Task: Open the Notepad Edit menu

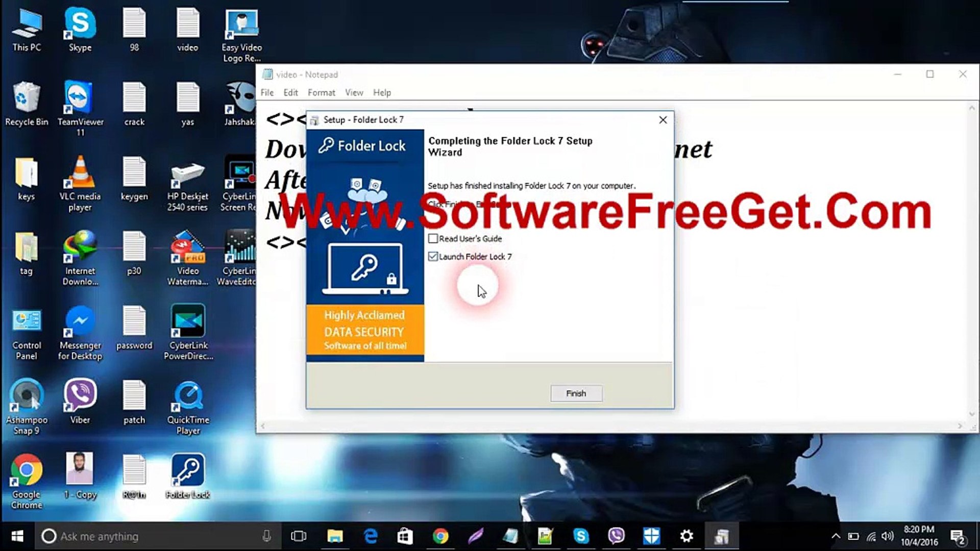Action: (x=290, y=92)
